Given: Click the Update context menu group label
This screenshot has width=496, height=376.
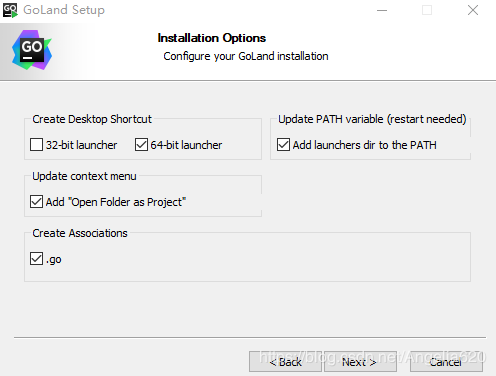Looking at the screenshot, I should coord(84,176).
